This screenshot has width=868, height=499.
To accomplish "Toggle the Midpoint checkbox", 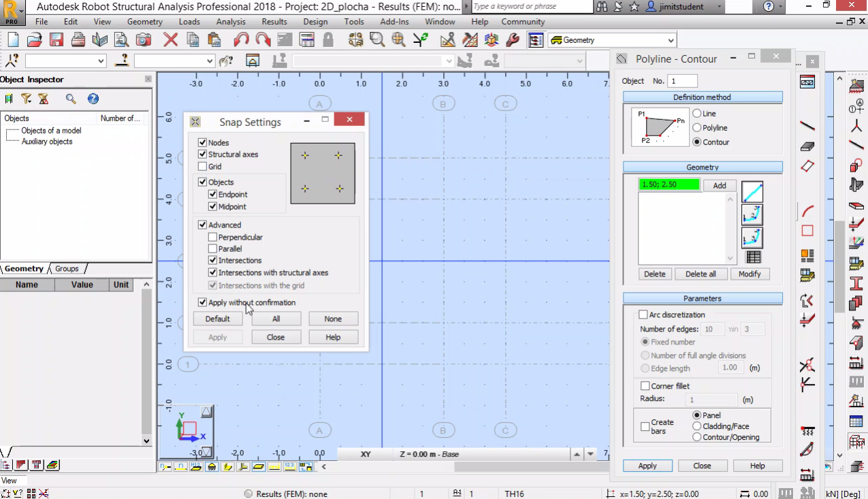I will (212, 206).
